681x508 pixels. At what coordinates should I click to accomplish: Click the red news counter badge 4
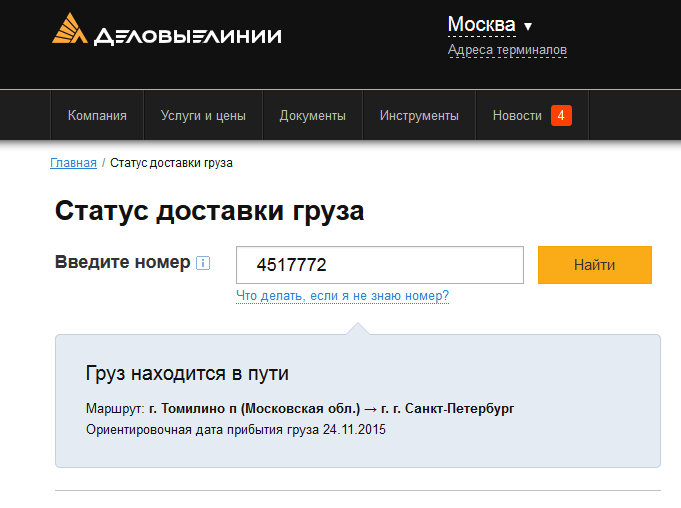561,115
